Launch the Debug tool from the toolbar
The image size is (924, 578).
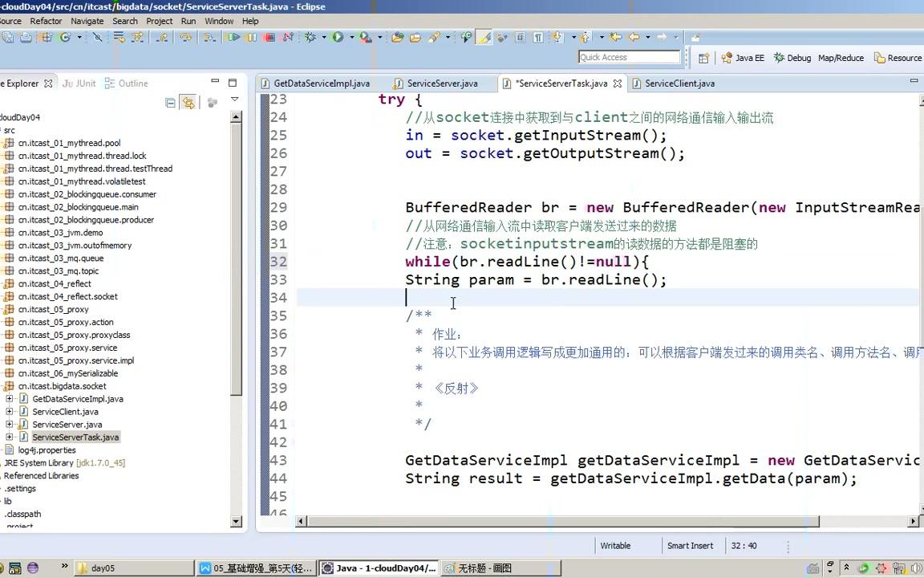(x=310, y=38)
